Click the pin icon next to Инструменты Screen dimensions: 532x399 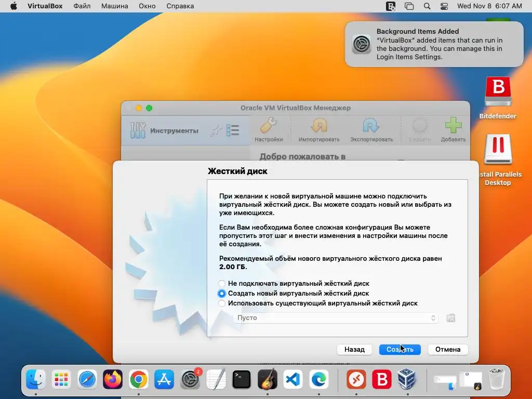(216, 130)
